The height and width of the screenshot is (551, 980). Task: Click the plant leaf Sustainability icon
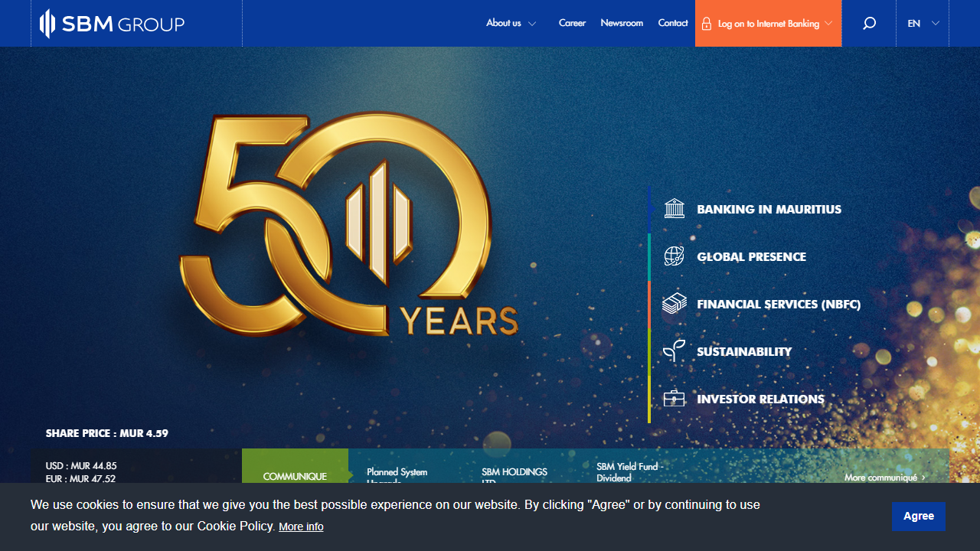point(674,351)
